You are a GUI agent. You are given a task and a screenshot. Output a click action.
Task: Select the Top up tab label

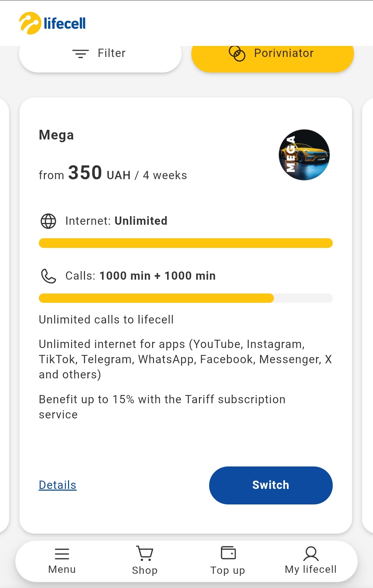point(228,570)
